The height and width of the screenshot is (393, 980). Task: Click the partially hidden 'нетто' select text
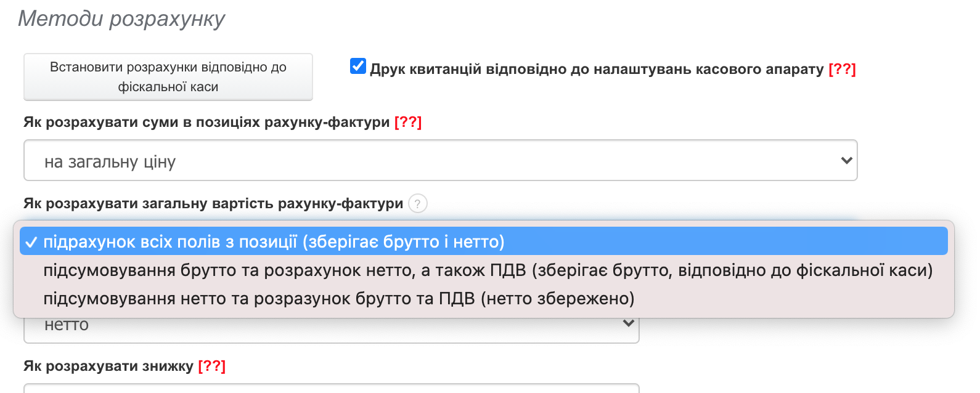[67, 325]
